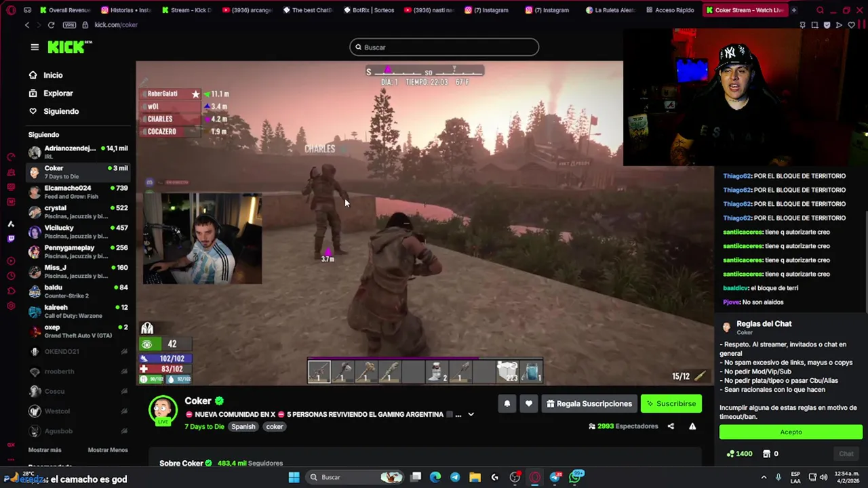868x488 pixels.
Task: Open Coker's live avatar
Action: coord(163,410)
